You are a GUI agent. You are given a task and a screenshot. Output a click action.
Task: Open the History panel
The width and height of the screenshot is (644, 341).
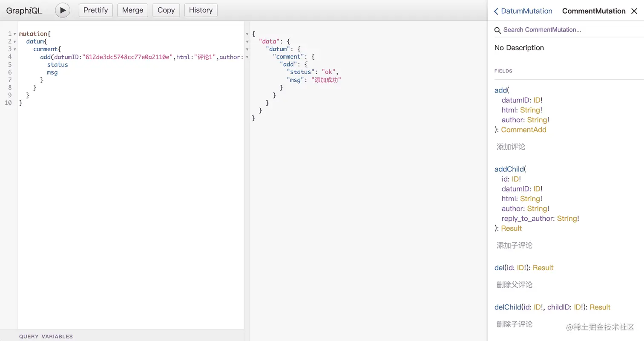pos(201,10)
